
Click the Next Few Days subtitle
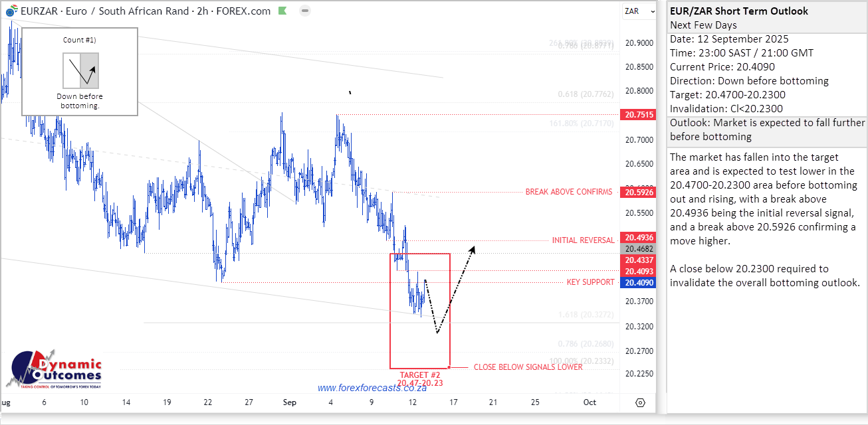coord(703,25)
